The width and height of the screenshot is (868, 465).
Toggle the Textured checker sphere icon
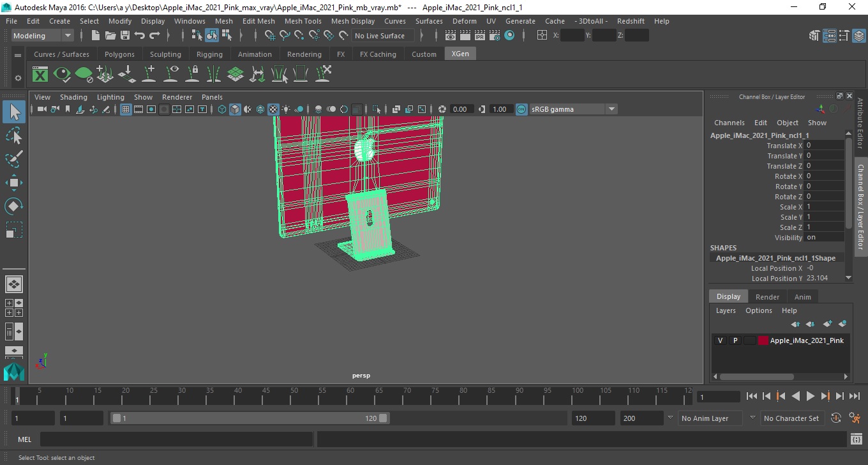click(273, 109)
